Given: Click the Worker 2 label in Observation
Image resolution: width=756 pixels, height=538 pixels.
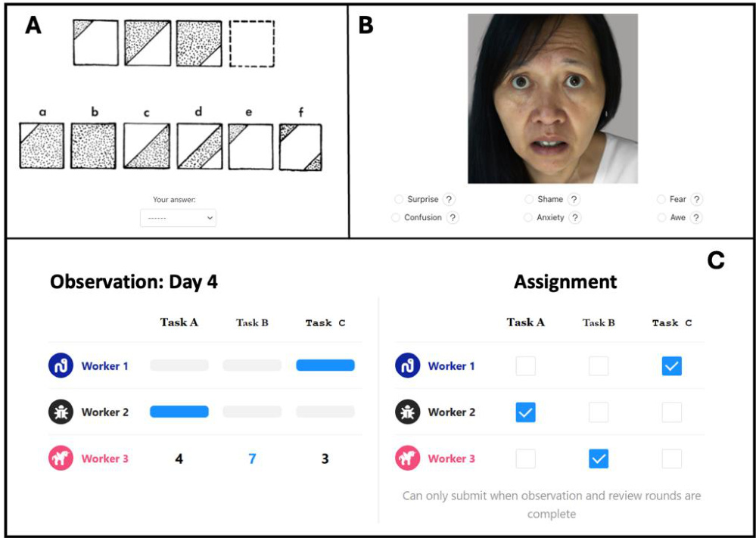Looking at the screenshot, I should [x=104, y=412].
